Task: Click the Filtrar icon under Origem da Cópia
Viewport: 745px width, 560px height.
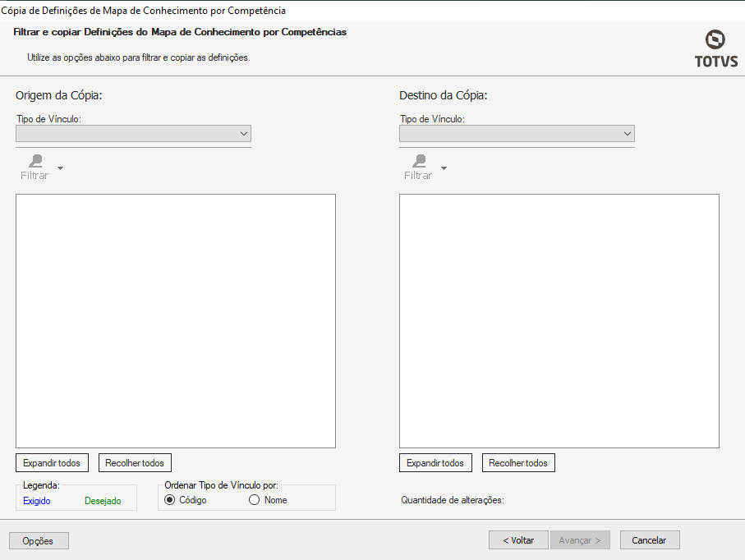Action: 35,162
